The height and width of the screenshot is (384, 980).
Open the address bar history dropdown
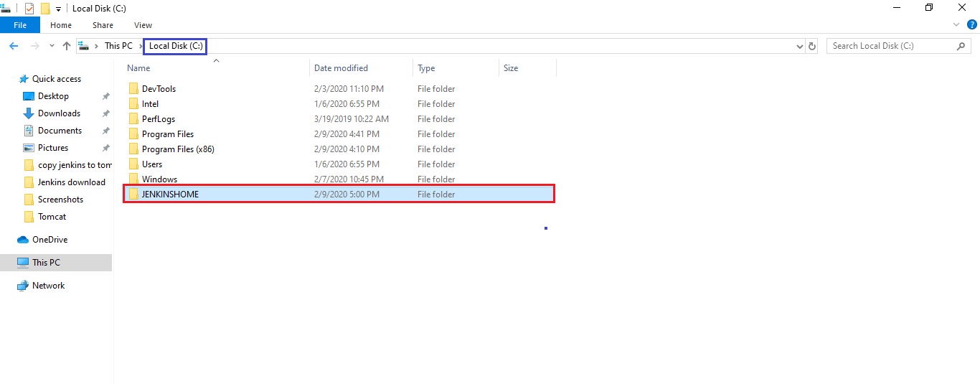800,46
